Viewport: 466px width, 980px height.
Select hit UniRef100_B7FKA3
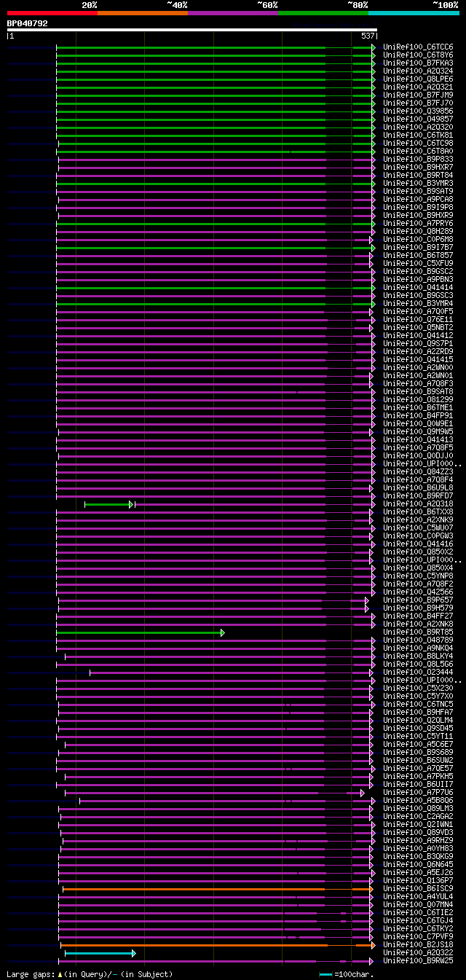418,63
